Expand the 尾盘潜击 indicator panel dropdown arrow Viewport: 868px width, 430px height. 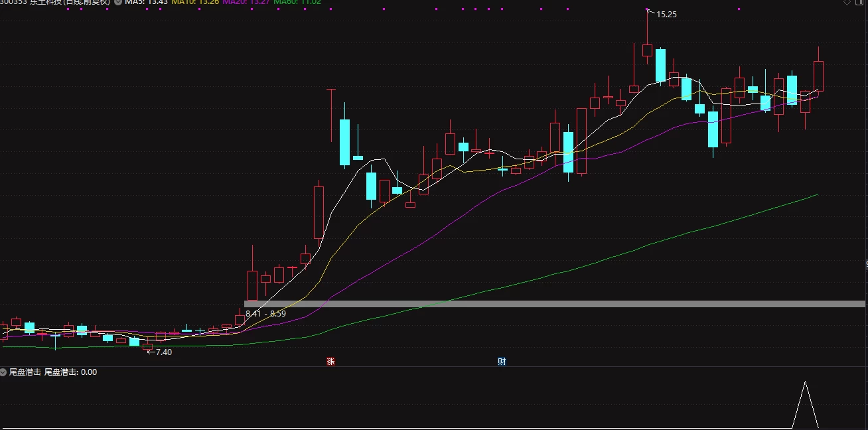[x=3, y=372]
